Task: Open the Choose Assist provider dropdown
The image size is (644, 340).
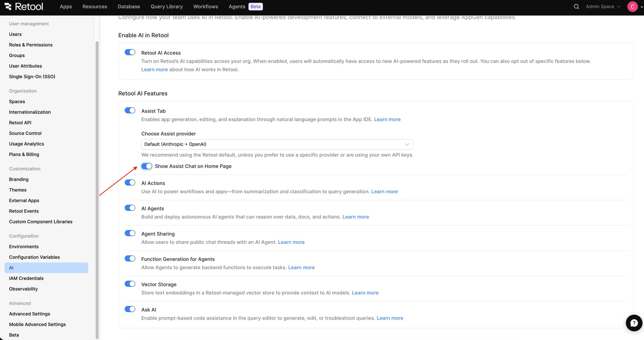Action: click(x=277, y=144)
